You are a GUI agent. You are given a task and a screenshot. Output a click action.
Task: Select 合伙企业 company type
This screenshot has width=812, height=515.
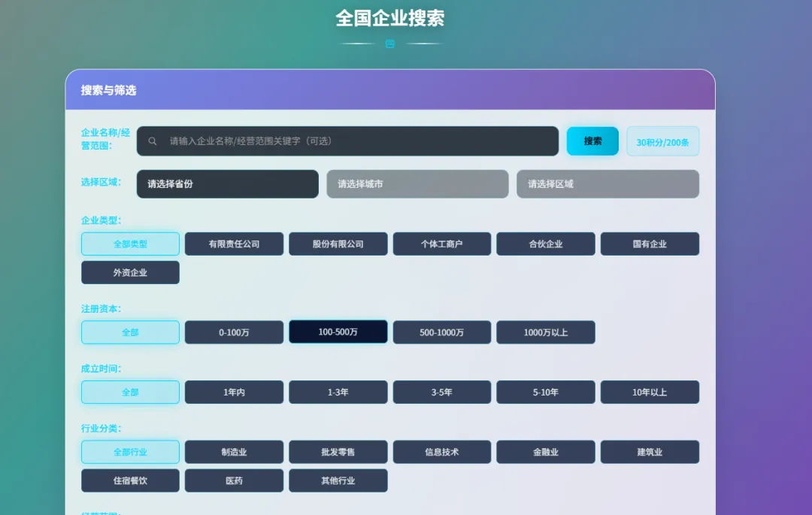pos(545,243)
